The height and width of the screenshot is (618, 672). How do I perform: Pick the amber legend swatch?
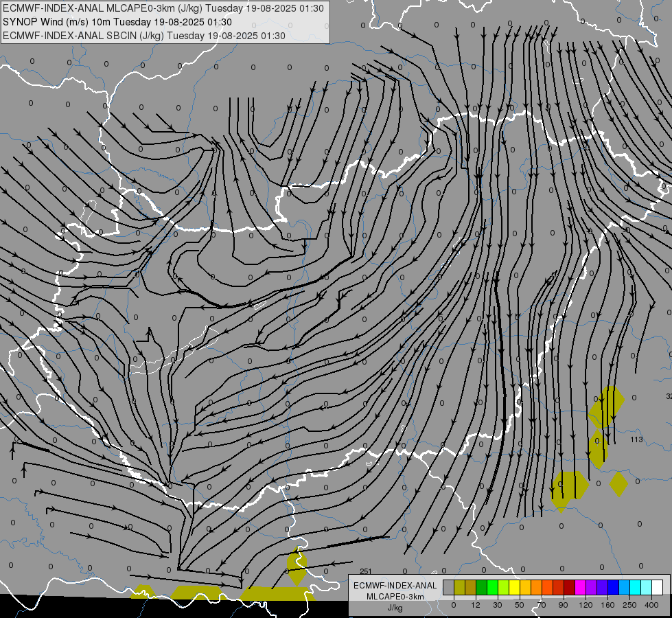pos(525,588)
